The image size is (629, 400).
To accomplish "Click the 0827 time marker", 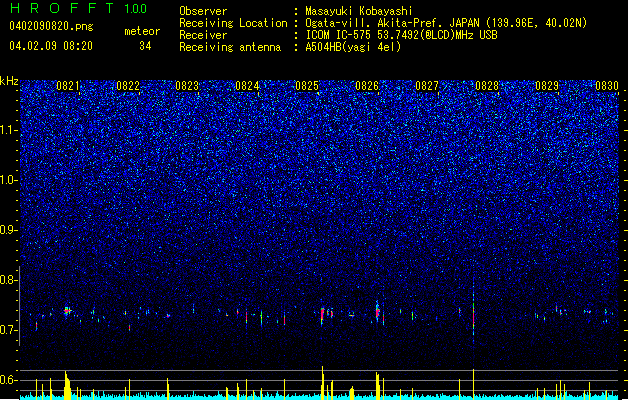I will 427,86.
